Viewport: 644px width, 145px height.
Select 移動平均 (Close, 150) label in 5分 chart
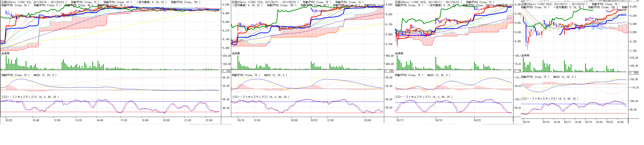point(186,2)
